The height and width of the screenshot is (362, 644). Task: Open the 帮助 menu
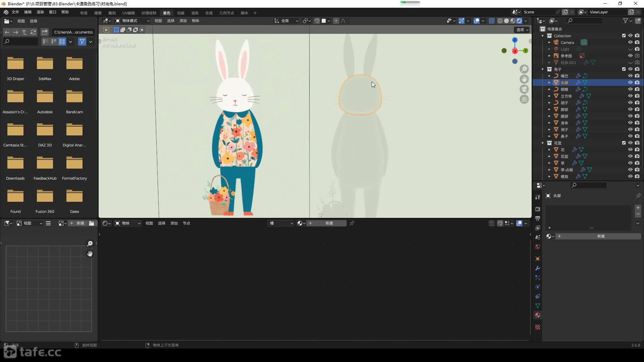coord(65,12)
